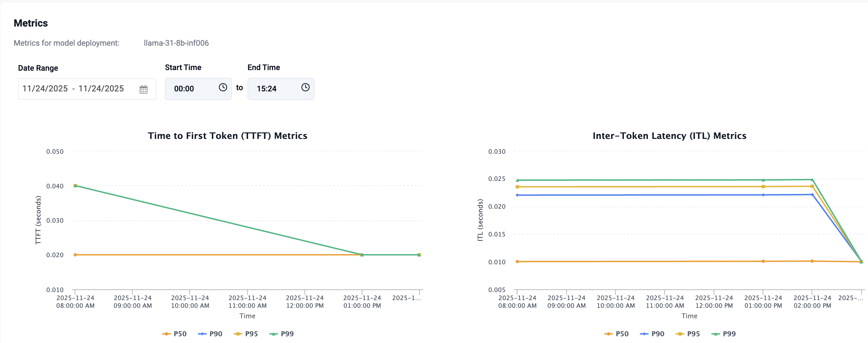Toggle P95 series in TTFT legend
The width and height of the screenshot is (868, 343).
coord(246,333)
